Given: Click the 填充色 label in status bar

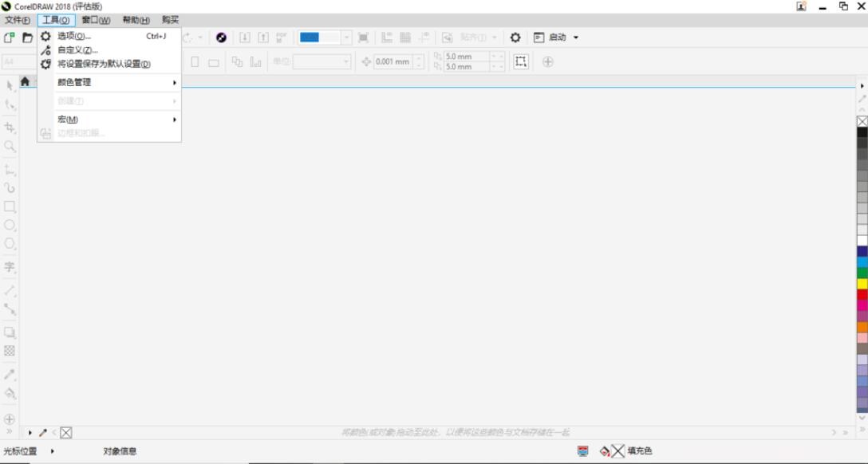Looking at the screenshot, I should pos(639,451).
